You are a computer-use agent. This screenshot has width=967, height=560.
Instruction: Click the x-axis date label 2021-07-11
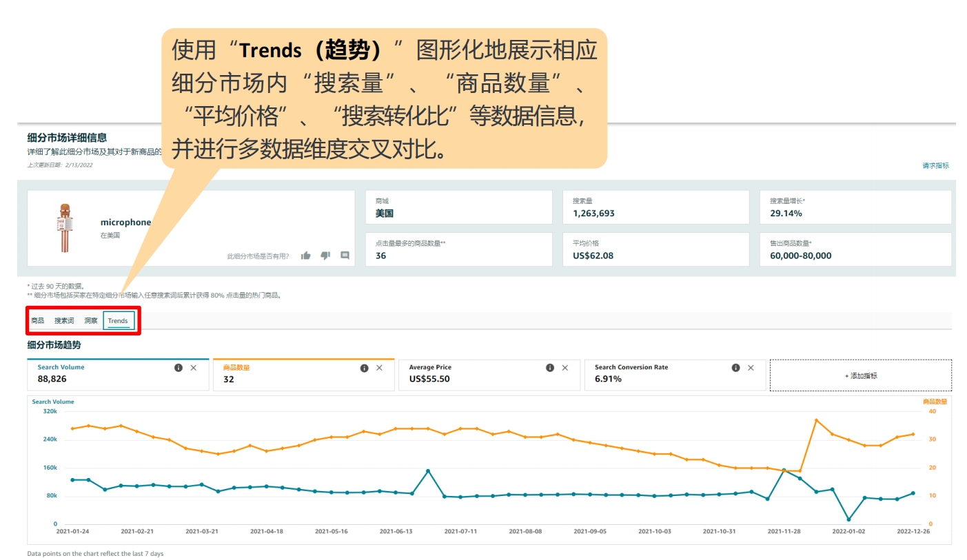pyautogui.click(x=460, y=532)
